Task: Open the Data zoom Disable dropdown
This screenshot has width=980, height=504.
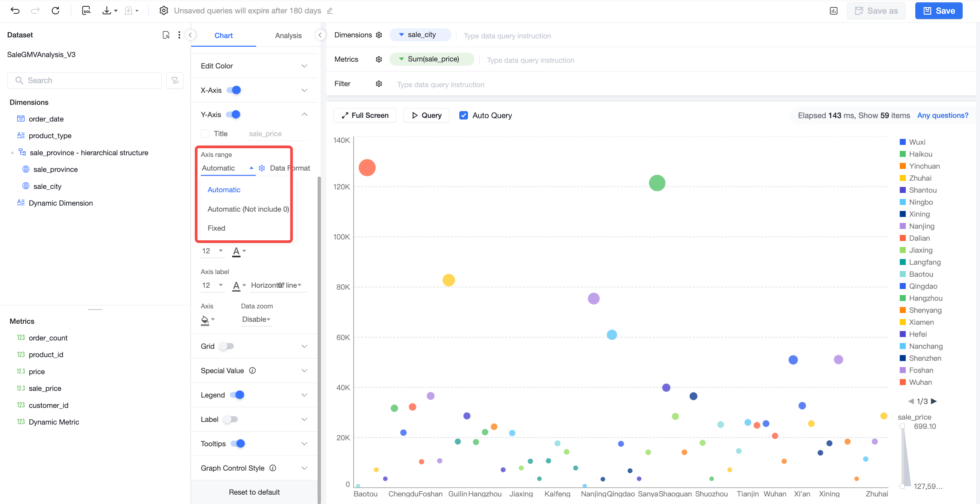Action: pos(256,319)
